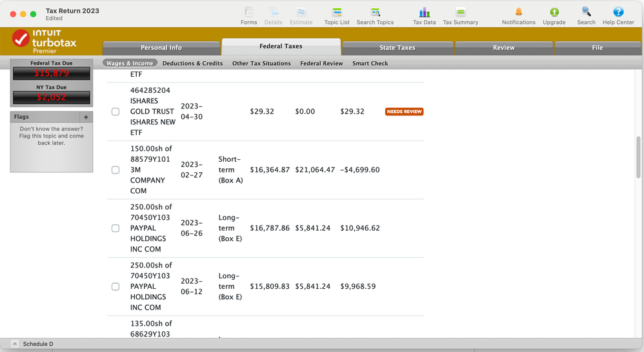The width and height of the screenshot is (644, 352).
Task: Click the Schedule D status label
Action: [x=38, y=344]
